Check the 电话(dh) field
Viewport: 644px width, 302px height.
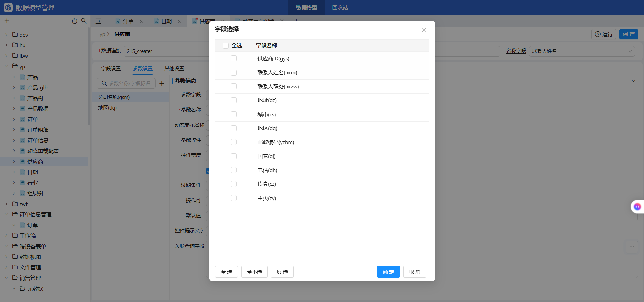coord(234,170)
